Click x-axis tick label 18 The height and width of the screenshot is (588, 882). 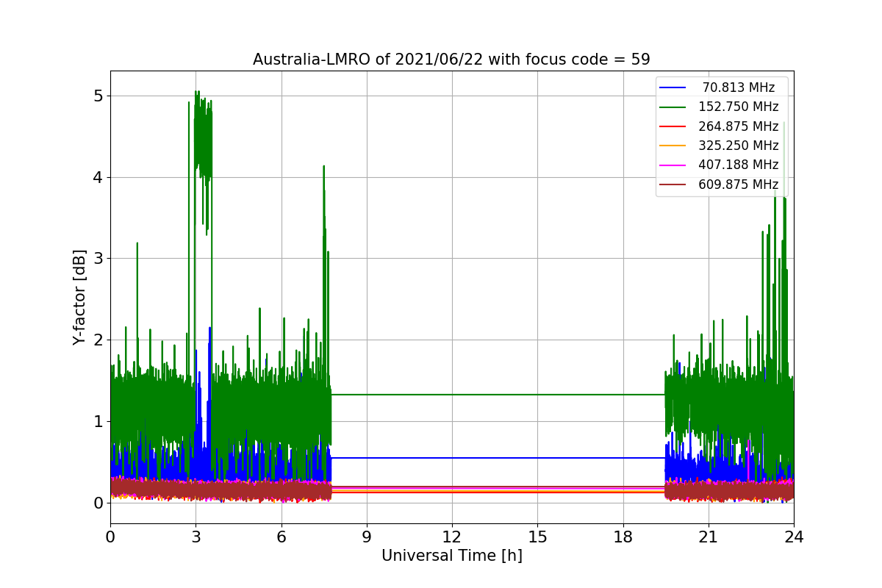click(x=623, y=537)
